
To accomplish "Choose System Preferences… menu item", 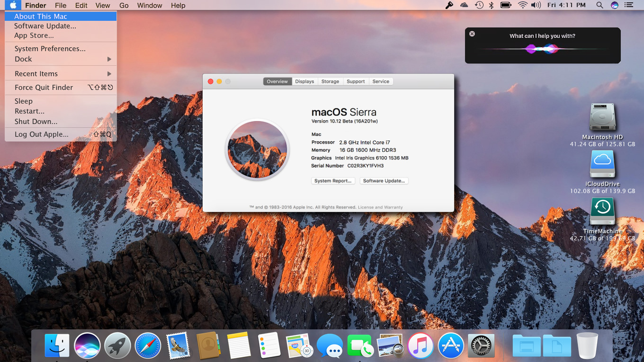I will (61, 49).
